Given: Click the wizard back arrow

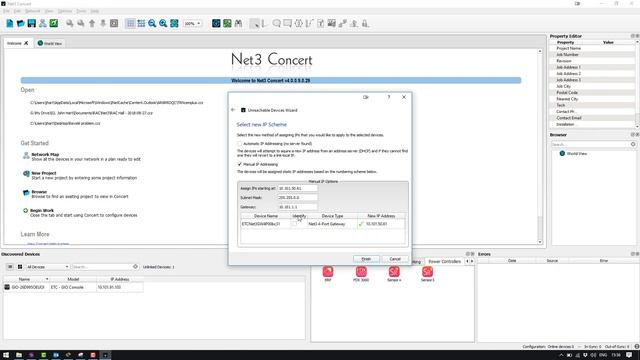Looking at the screenshot, I should pos(233,110).
